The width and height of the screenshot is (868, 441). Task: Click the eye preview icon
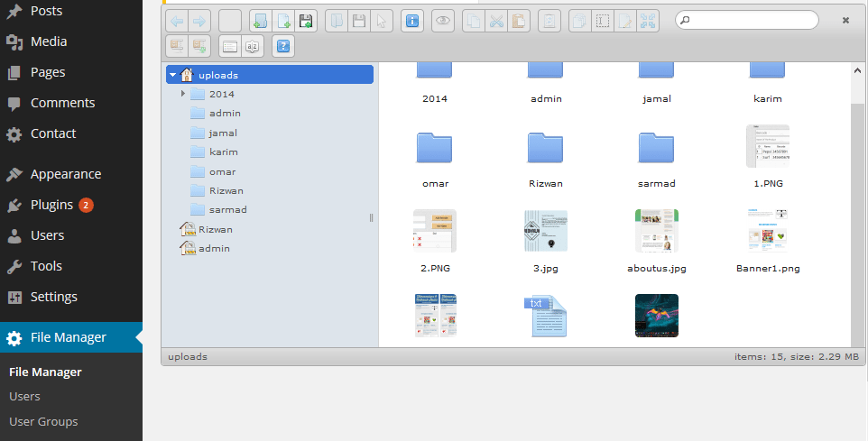point(443,21)
